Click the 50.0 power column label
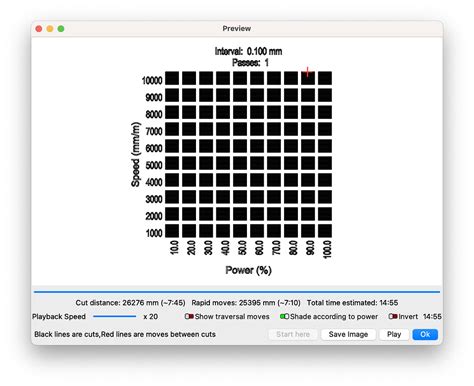This screenshot has height=386, width=474. pos(242,248)
